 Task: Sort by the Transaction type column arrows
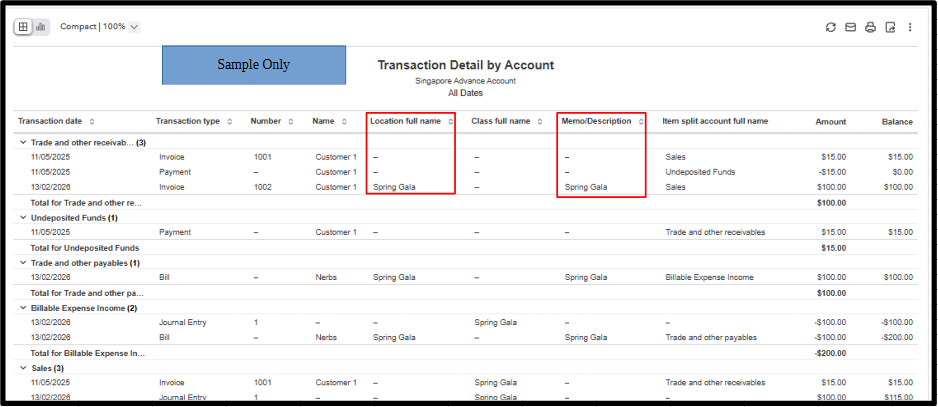pyautogui.click(x=230, y=122)
